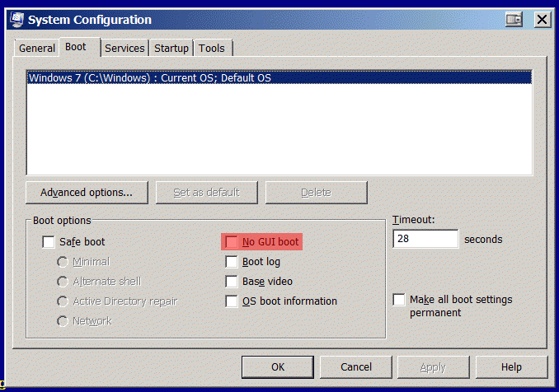Close the System Configuration window
Screen dimensions: 559x392
(x=542, y=19)
